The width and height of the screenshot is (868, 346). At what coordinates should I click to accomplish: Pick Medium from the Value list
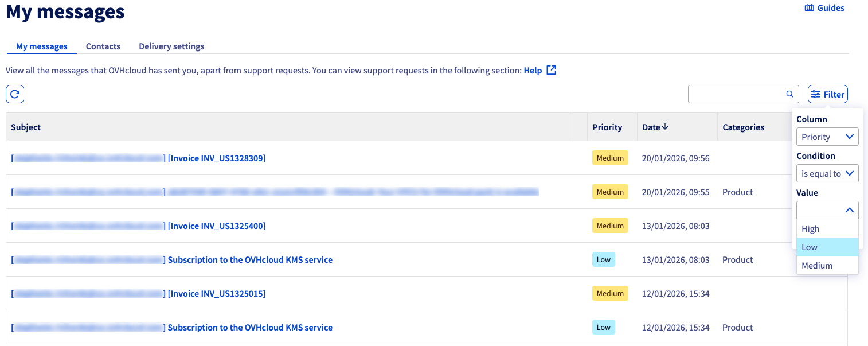click(x=827, y=266)
